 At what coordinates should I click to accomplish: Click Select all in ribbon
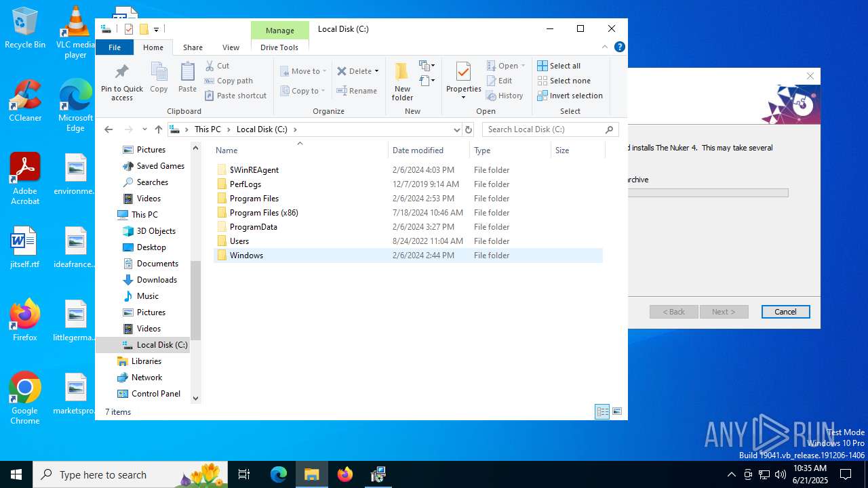click(559, 66)
